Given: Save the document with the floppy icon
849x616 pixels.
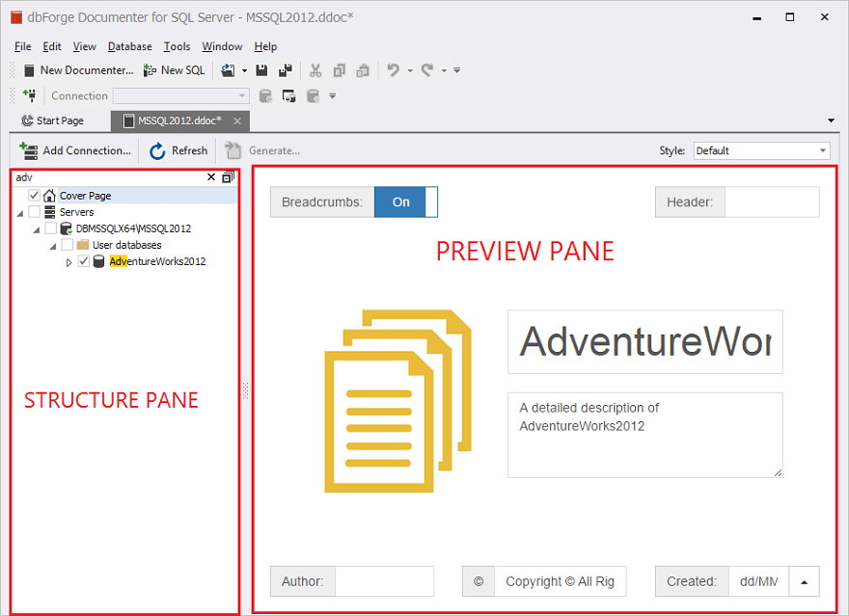Looking at the screenshot, I should pyautogui.click(x=261, y=70).
